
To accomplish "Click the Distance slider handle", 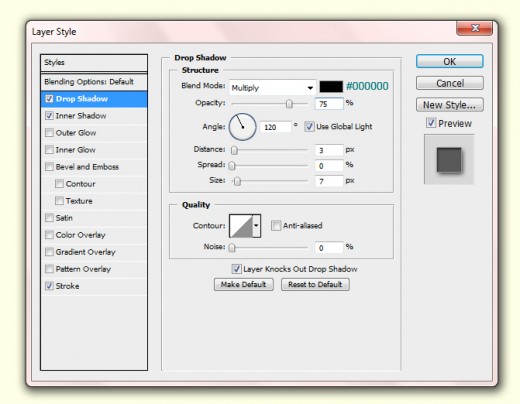I will [x=234, y=150].
